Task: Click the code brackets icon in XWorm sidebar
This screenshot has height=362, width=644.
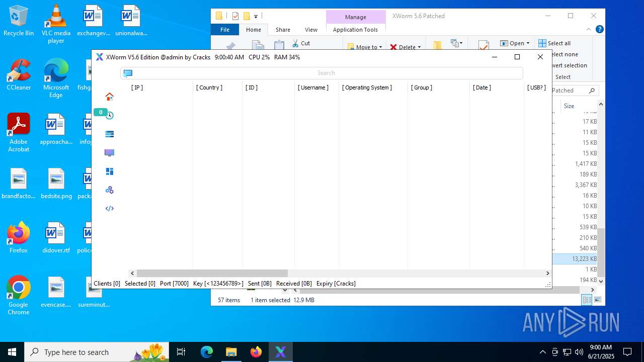Action: [x=109, y=209]
